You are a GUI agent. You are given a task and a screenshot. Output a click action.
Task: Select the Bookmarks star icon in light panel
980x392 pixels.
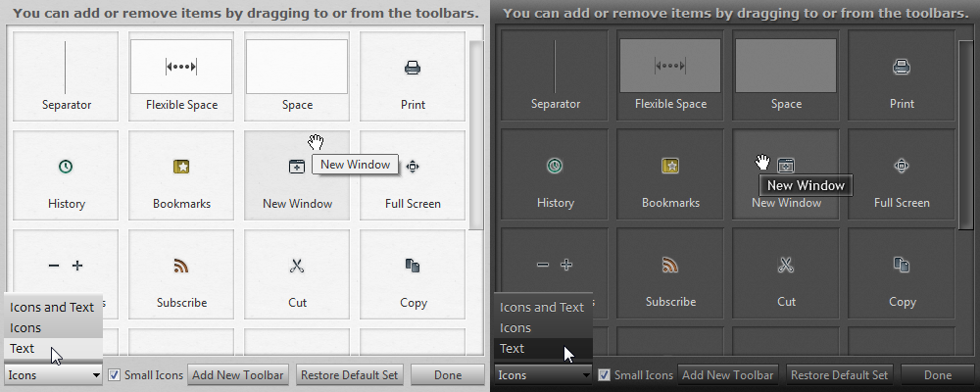click(x=181, y=167)
